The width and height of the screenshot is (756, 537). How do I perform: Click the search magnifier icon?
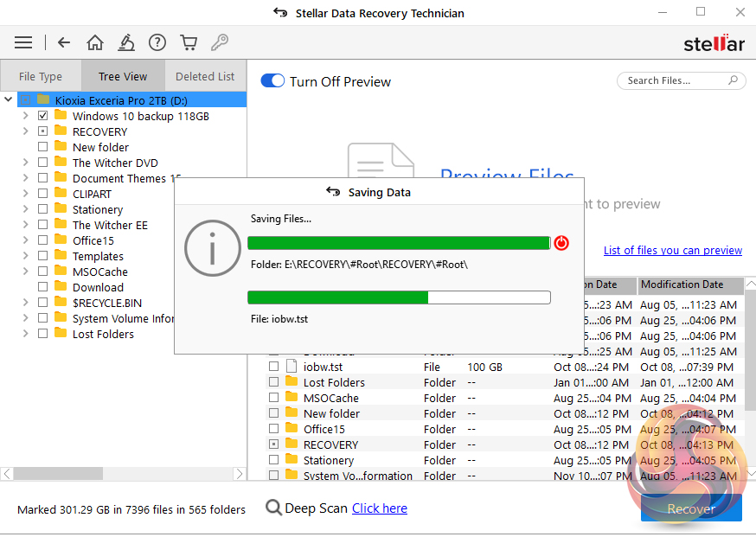click(733, 80)
